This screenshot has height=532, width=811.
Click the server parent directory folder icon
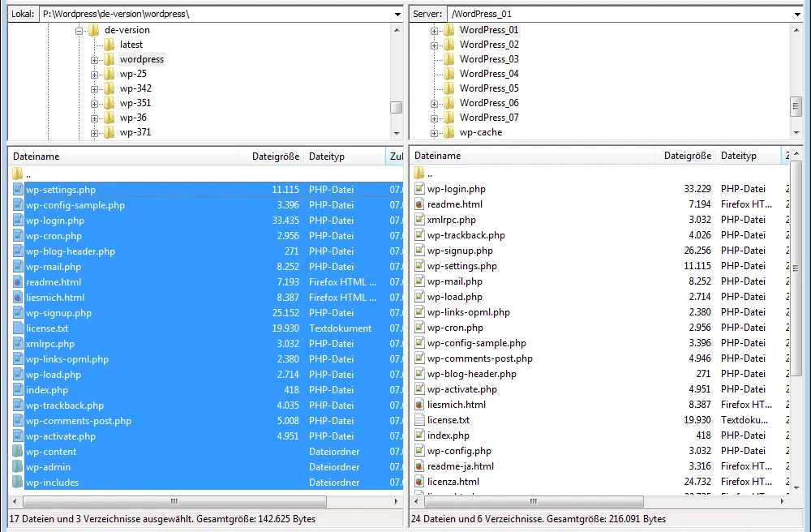point(419,174)
